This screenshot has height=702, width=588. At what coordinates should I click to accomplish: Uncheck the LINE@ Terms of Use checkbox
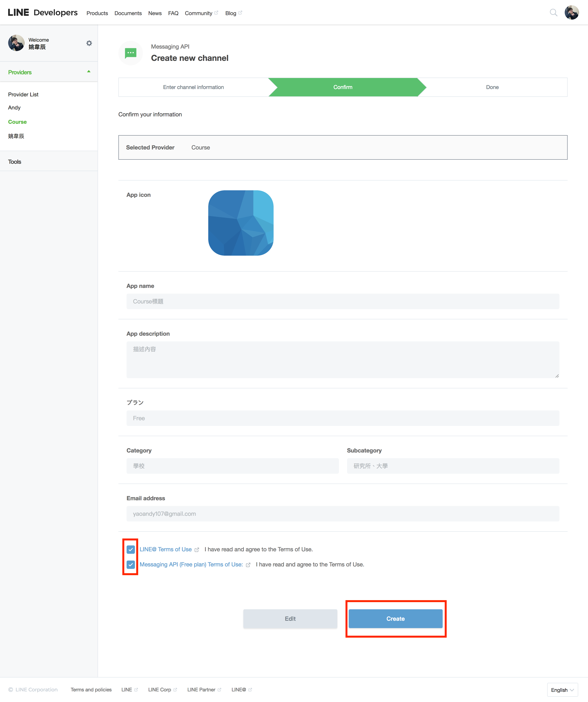tap(131, 549)
